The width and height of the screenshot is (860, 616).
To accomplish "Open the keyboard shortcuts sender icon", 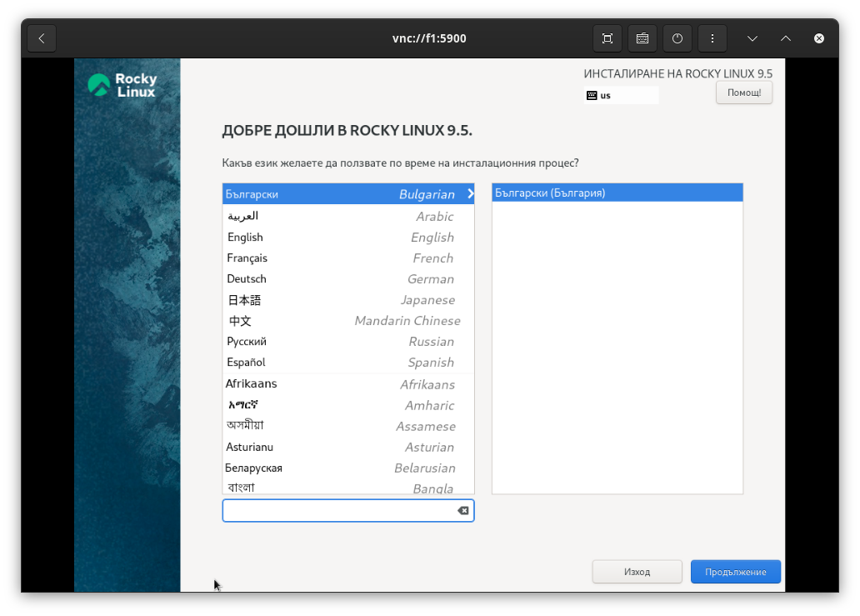I will pyautogui.click(x=642, y=38).
